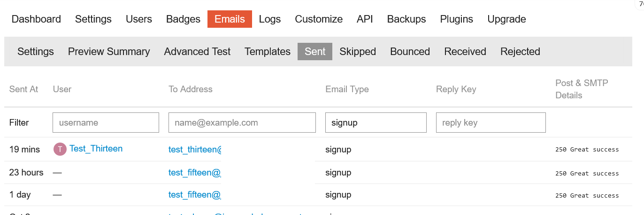644x215 pixels.
Task: View the Skipped emails sub-tab
Action: (358, 52)
